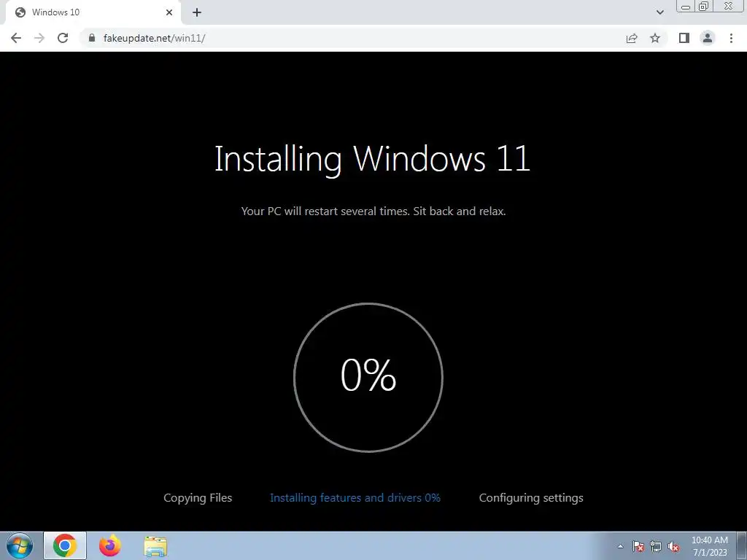This screenshot has width=747, height=560.
Task: Close the Chrome window
Action: [x=729, y=6]
